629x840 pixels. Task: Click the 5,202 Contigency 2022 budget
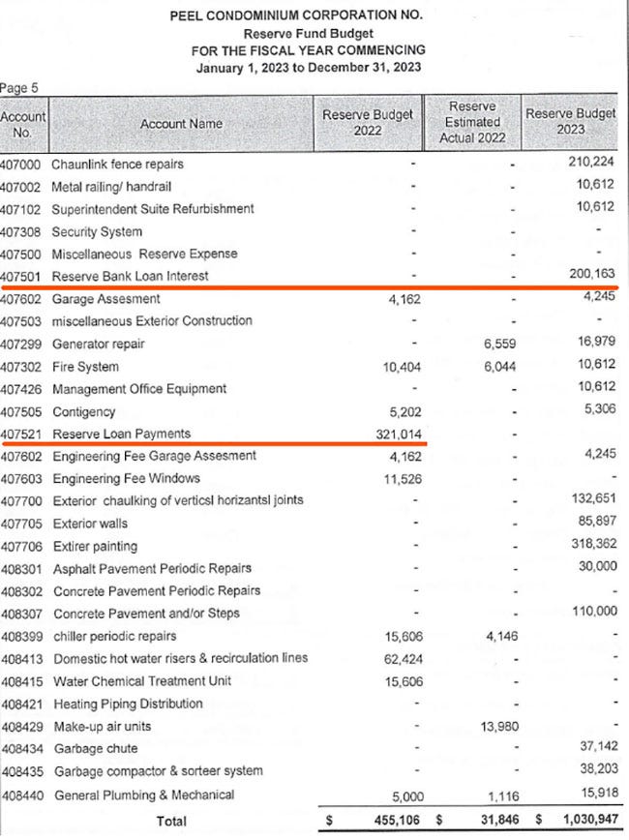coord(405,412)
